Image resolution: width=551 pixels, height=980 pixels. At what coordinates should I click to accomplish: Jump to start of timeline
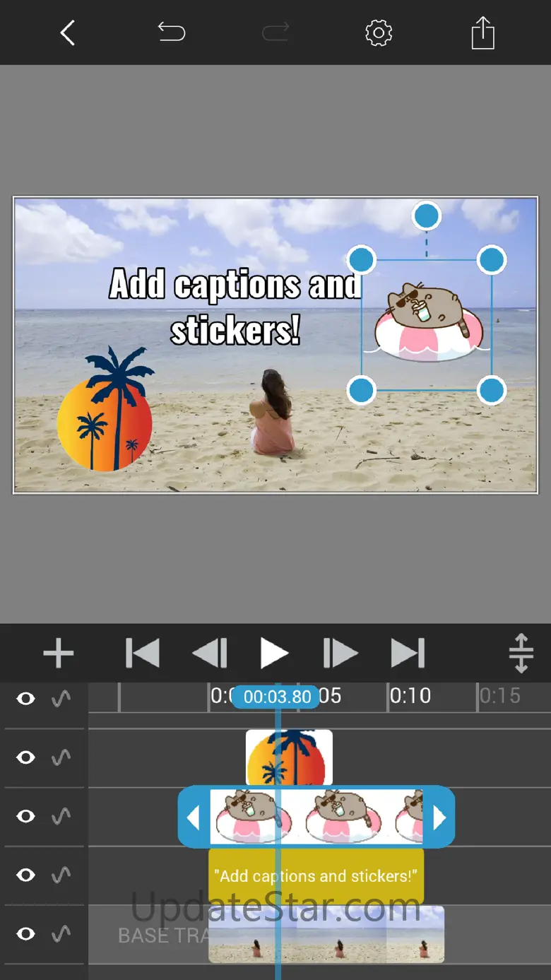click(143, 653)
